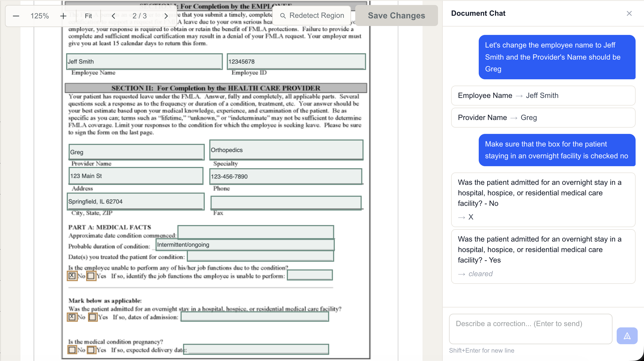This screenshot has height=361, width=644.
Task: Click the expected delivery date field
Action: [x=256, y=349]
